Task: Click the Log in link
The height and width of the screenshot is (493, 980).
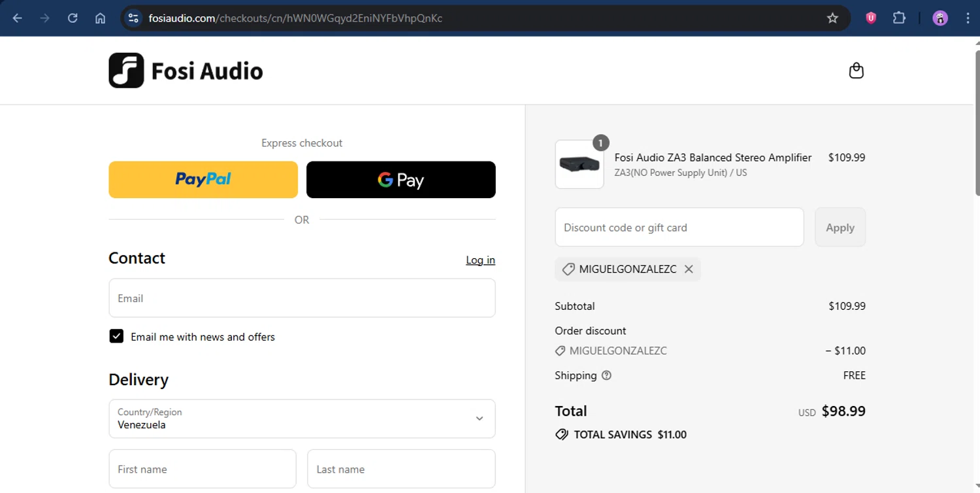Action: click(480, 260)
